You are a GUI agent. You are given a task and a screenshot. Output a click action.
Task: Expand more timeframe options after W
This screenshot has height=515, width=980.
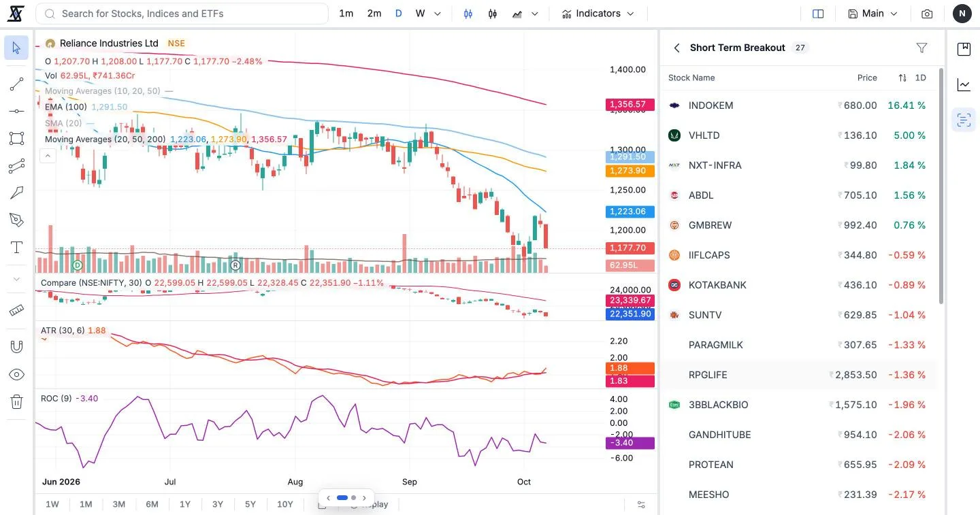[437, 14]
